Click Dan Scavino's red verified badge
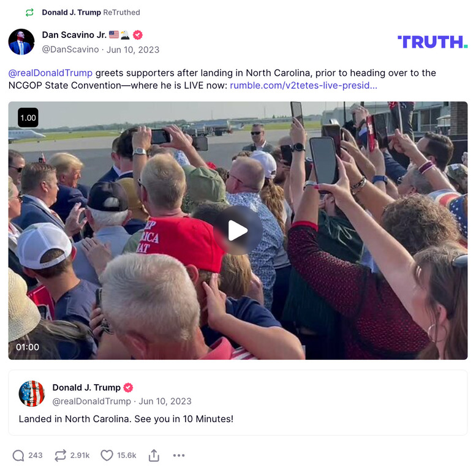Viewport: 476px width, 470px height. [137, 35]
